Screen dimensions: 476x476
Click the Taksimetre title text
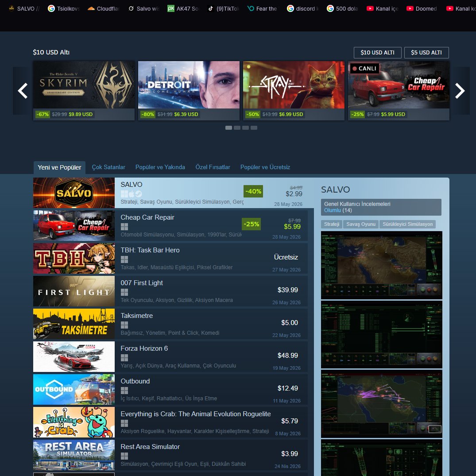pyautogui.click(x=137, y=316)
